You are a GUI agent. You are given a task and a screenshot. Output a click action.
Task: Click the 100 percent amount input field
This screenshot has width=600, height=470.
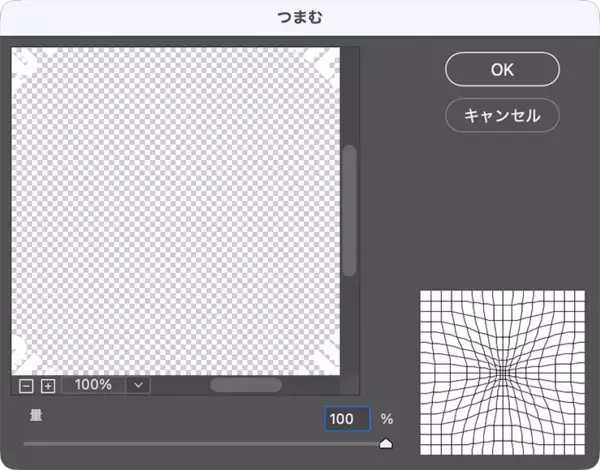tap(347, 419)
